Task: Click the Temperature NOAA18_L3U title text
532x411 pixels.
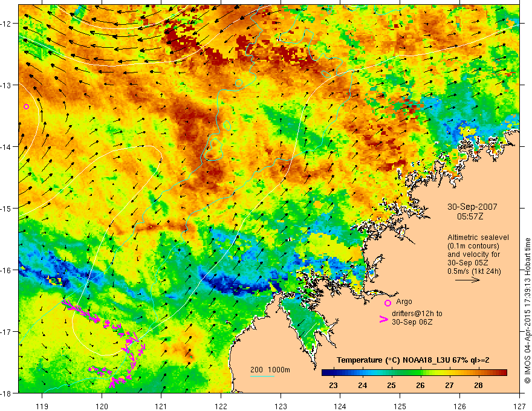Action: tap(413, 360)
